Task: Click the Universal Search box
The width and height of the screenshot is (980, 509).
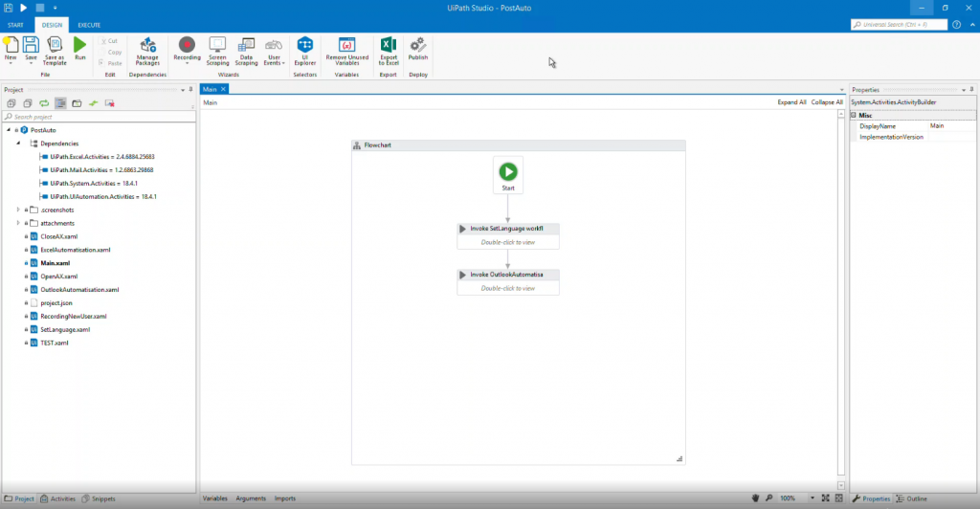Action: pyautogui.click(x=898, y=24)
